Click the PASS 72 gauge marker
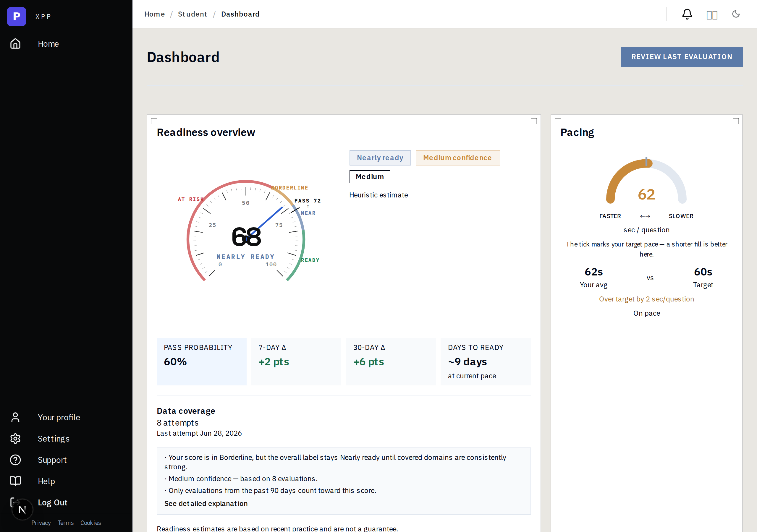Viewport: 757px width, 532px height. click(x=307, y=201)
